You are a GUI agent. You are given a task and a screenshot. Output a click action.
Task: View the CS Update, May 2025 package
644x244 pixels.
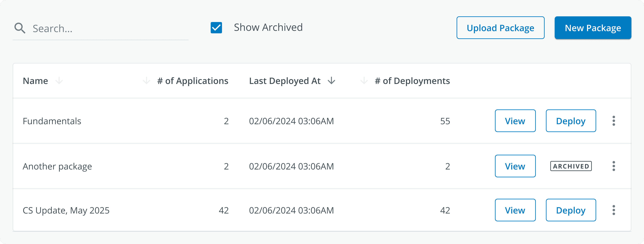(x=515, y=210)
